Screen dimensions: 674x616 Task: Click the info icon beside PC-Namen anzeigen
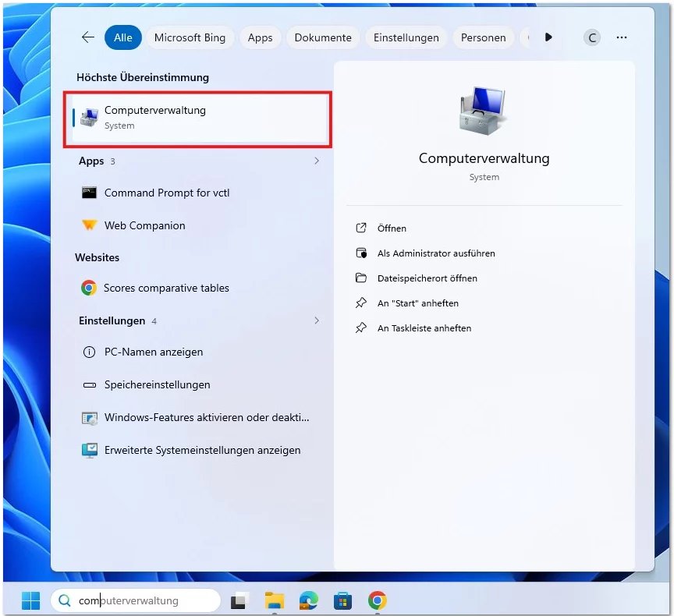click(x=89, y=352)
